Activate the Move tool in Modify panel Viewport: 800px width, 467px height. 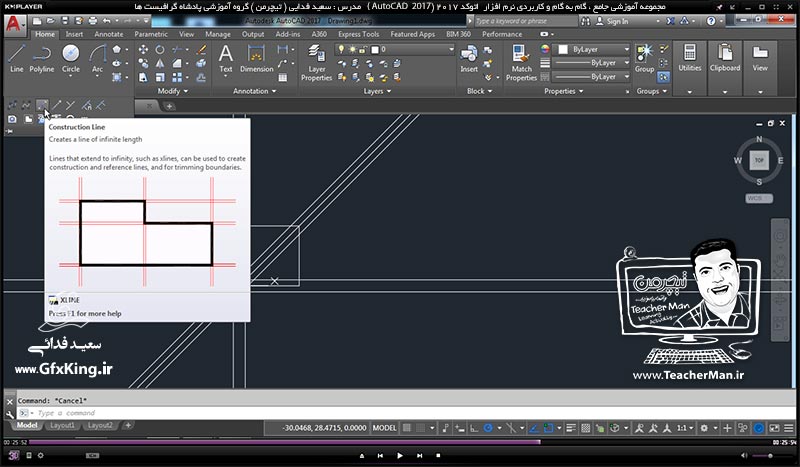coord(143,50)
